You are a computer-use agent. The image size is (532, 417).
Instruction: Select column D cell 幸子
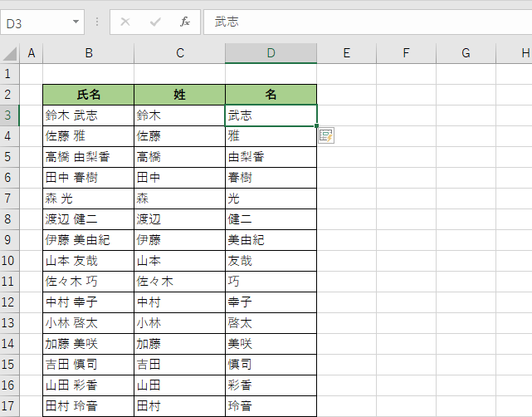(x=271, y=302)
